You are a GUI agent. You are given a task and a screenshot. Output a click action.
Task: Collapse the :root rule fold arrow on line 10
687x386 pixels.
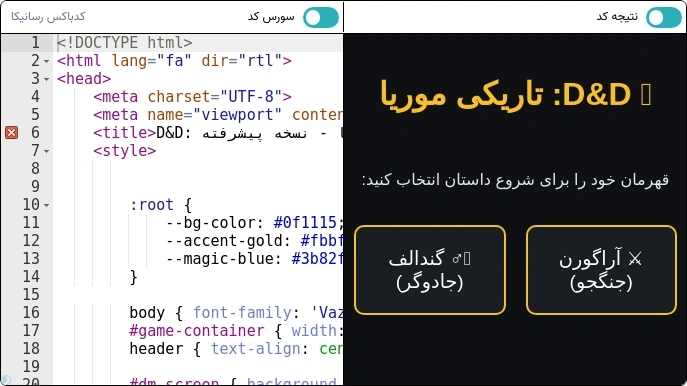[x=46, y=205]
